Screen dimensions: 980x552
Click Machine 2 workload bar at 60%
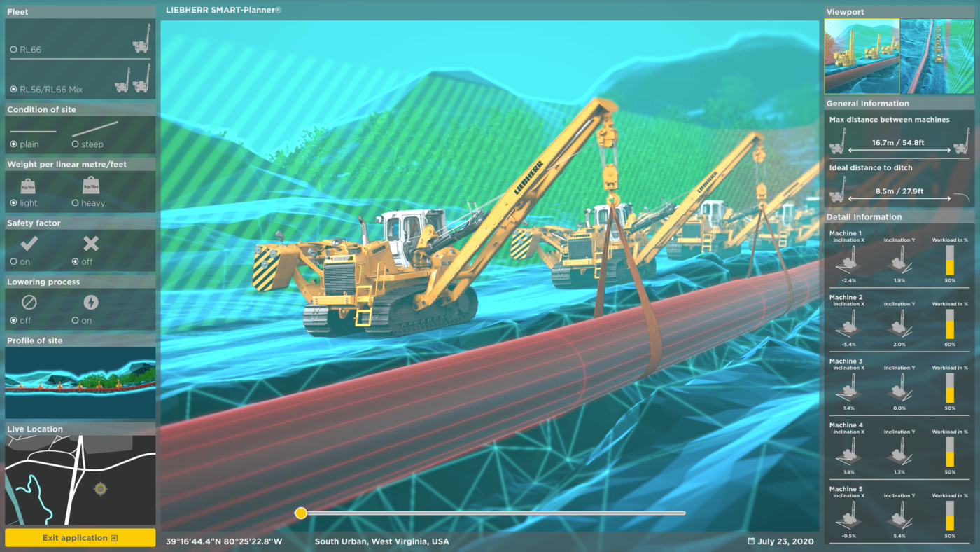click(x=950, y=324)
